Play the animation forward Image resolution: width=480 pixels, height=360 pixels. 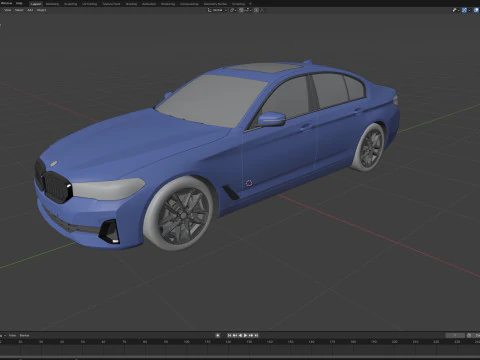coord(245,335)
